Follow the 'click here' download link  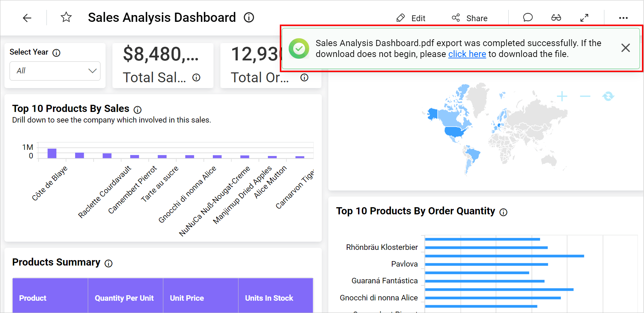tap(467, 54)
